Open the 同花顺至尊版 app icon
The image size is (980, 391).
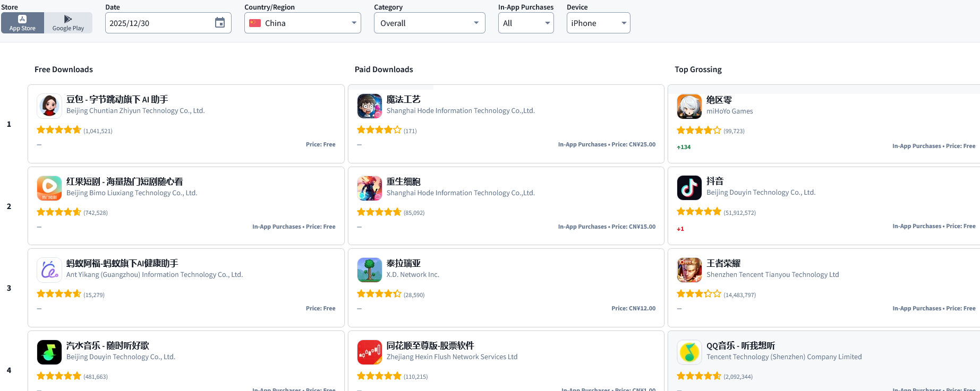370,352
